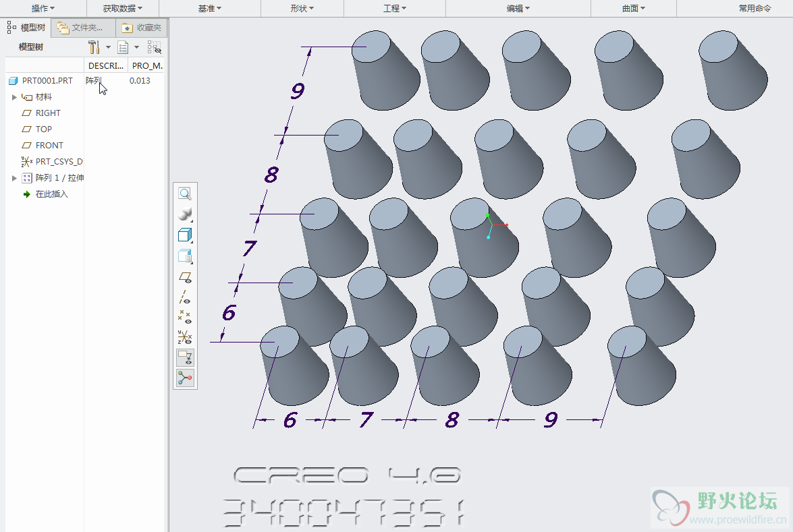Click the 0.013 value cell
This screenshot has width=793, height=532.
click(140, 81)
